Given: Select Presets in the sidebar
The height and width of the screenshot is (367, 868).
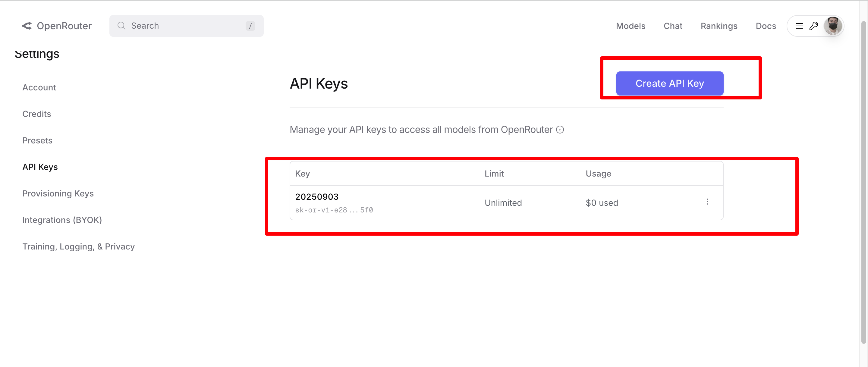Looking at the screenshot, I should click(x=37, y=140).
